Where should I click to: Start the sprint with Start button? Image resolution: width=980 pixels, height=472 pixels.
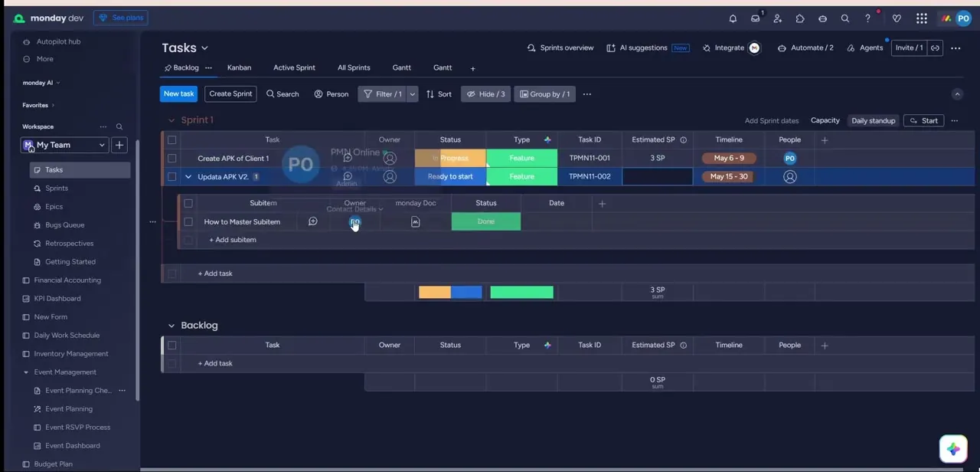(x=923, y=120)
